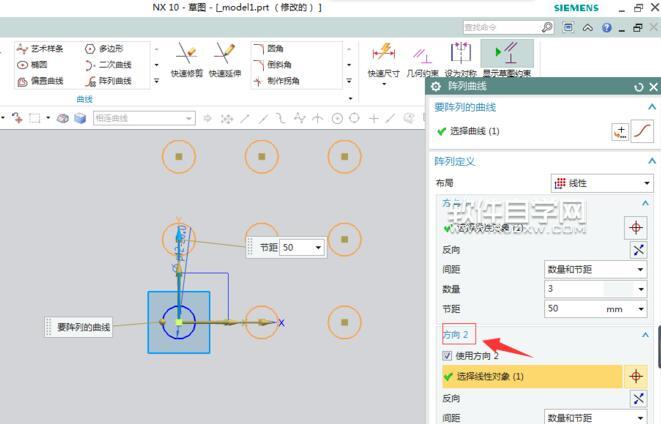Click direction 2 point constructor icon

click(636, 376)
